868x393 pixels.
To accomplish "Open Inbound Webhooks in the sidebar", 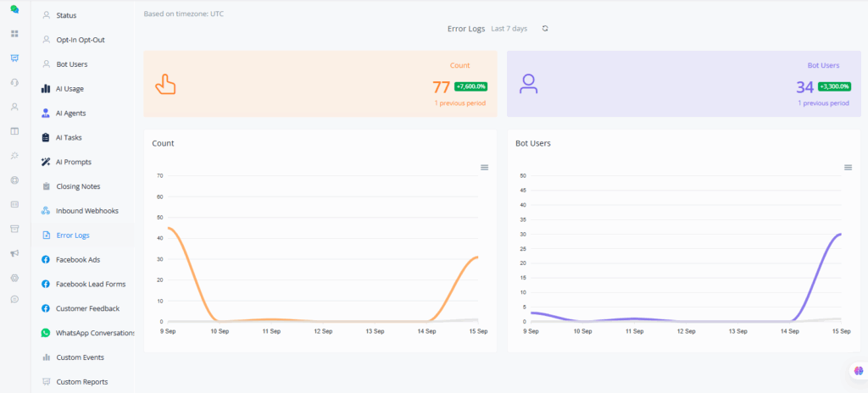I will [86, 211].
